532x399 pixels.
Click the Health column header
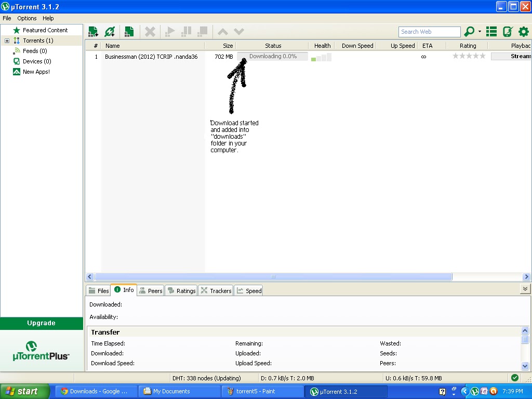[x=322, y=46]
